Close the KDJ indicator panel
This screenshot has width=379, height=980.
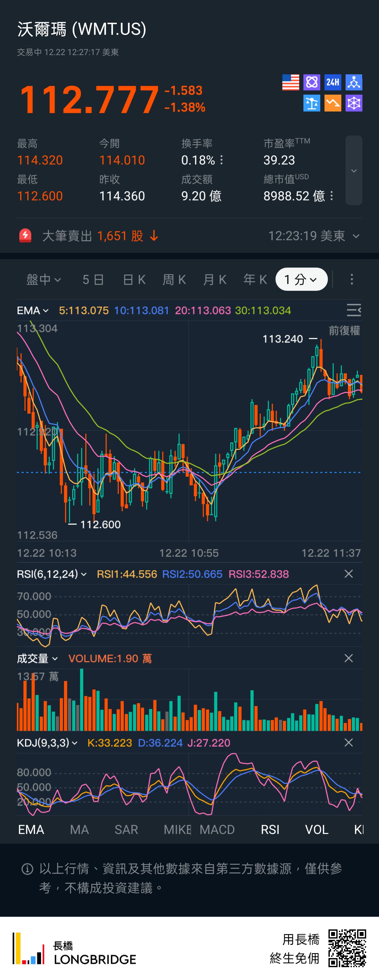pos(348,743)
